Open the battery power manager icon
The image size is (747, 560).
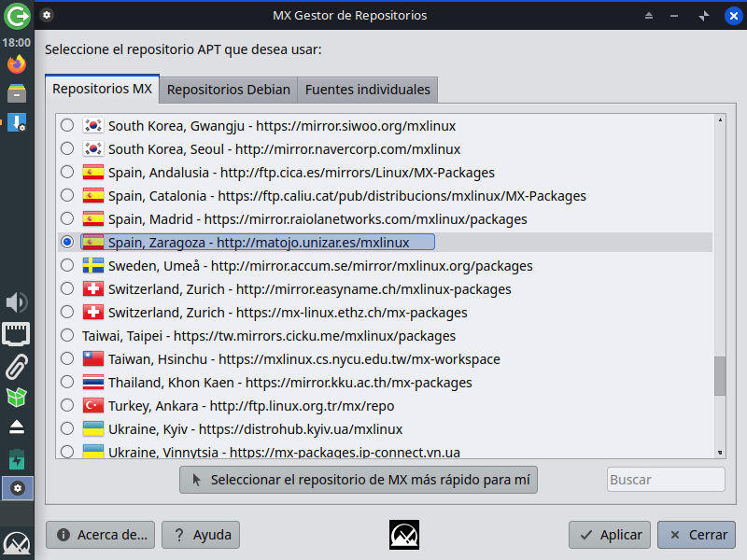(x=17, y=459)
